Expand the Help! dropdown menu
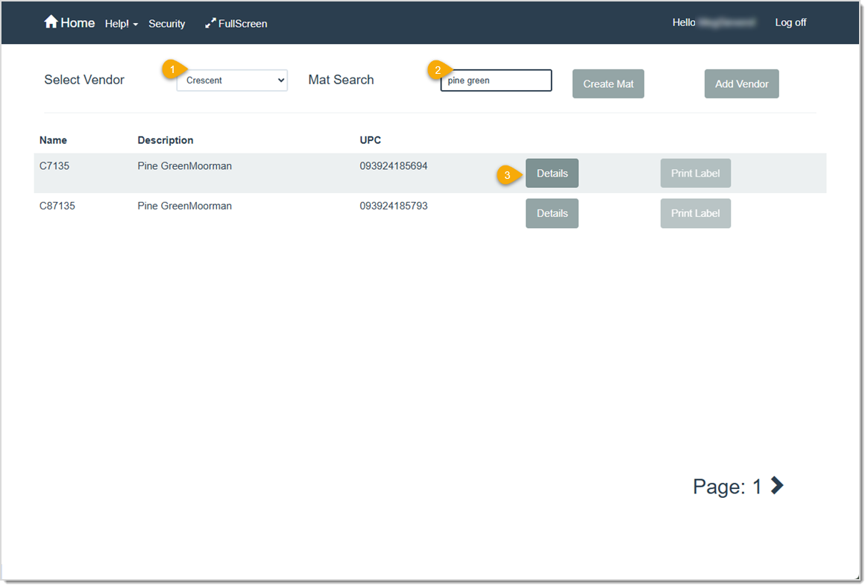The height and width of the screenshot is (588, 868). pyautogui.click(x=119, y=23)
